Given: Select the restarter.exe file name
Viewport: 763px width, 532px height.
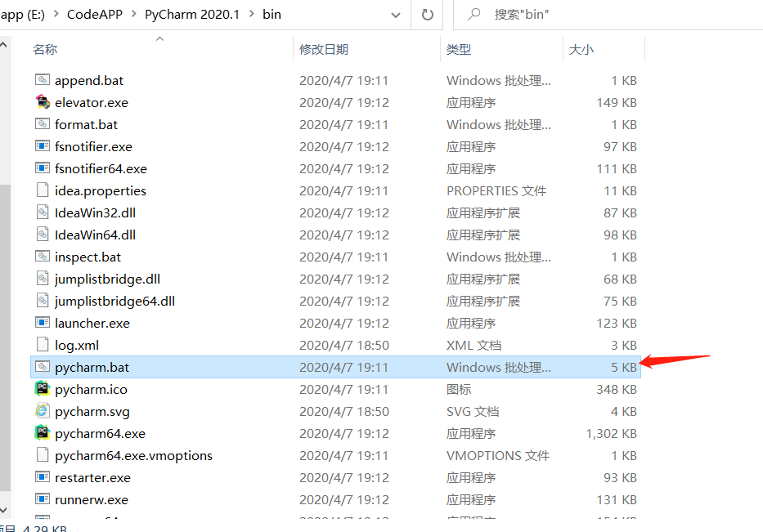Looking at the screenshot, I should point(93,477).
